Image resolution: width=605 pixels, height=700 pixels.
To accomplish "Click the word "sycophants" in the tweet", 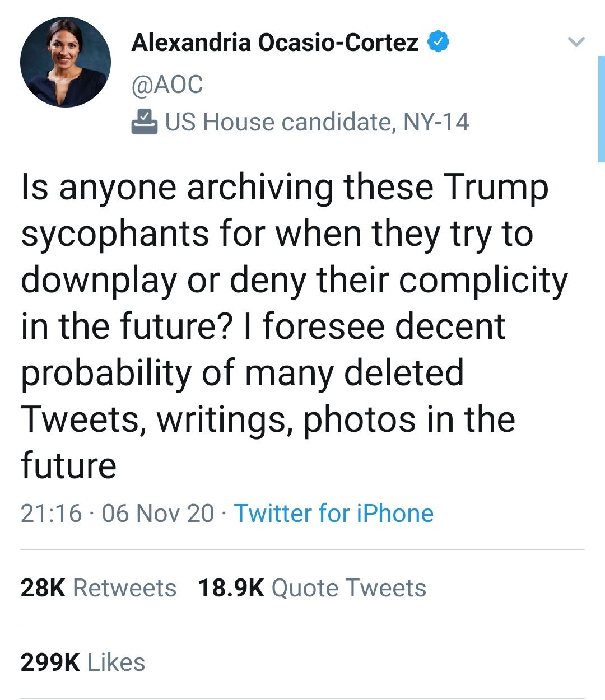I will 115,234.
